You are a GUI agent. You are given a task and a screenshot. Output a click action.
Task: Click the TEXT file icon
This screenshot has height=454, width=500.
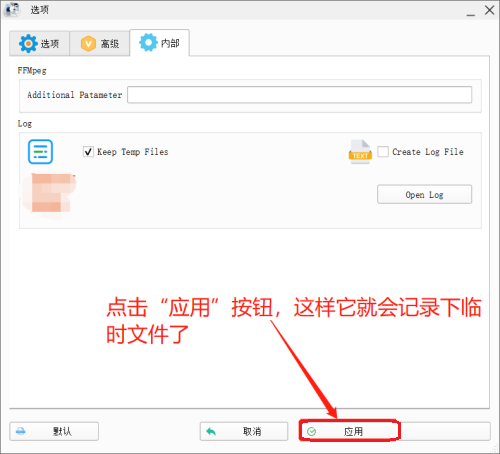[360, 152]
